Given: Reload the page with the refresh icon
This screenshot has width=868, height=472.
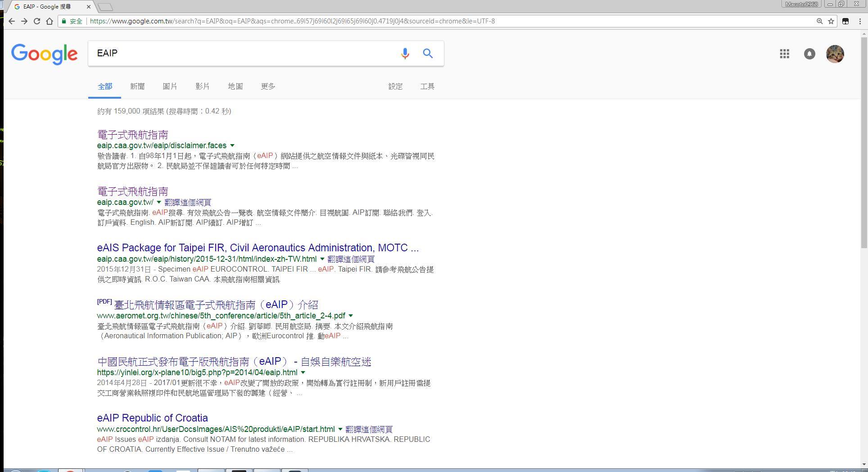Looking at the screenshot, I should click(37, 21).
